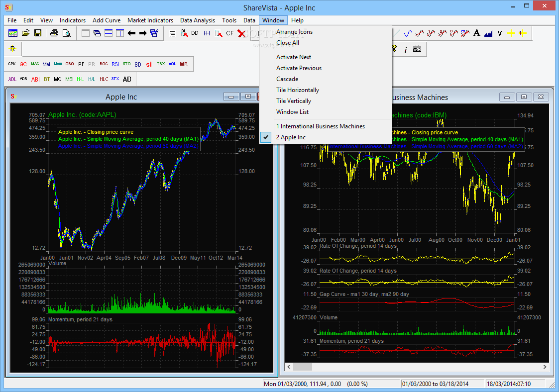Click the V toolbar icon

499,33
